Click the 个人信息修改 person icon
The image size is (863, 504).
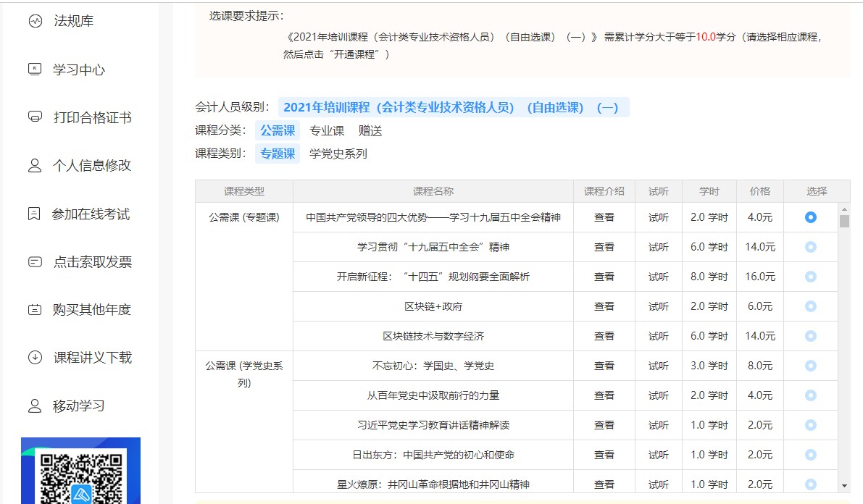pos(35,166)
